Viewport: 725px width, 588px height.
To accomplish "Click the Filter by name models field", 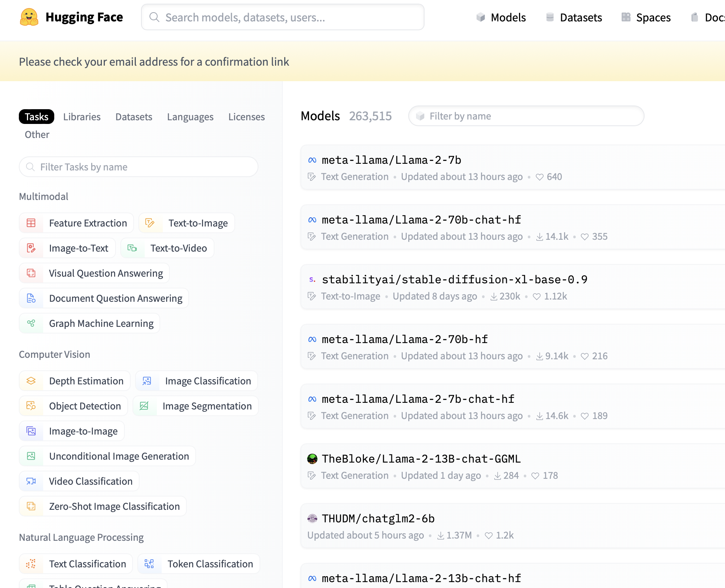I will [526, 116].
